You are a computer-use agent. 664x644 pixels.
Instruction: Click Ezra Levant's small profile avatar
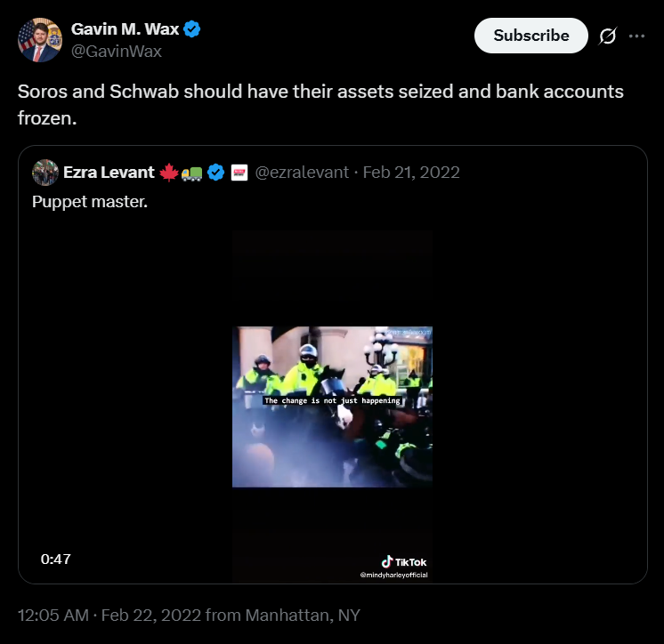tap(45, 172)
